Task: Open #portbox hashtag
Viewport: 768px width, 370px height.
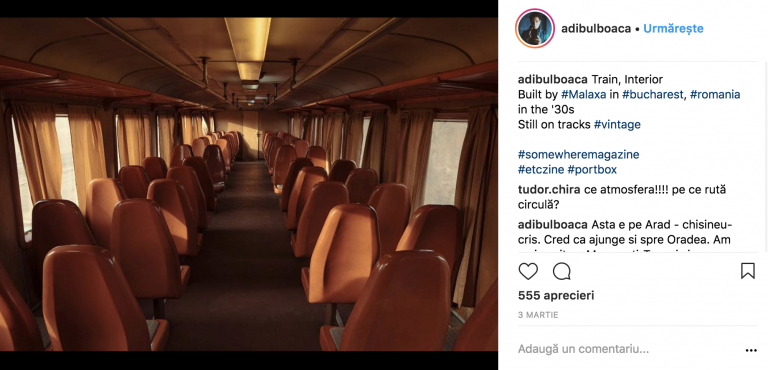Action: click(x=592, y=170)
